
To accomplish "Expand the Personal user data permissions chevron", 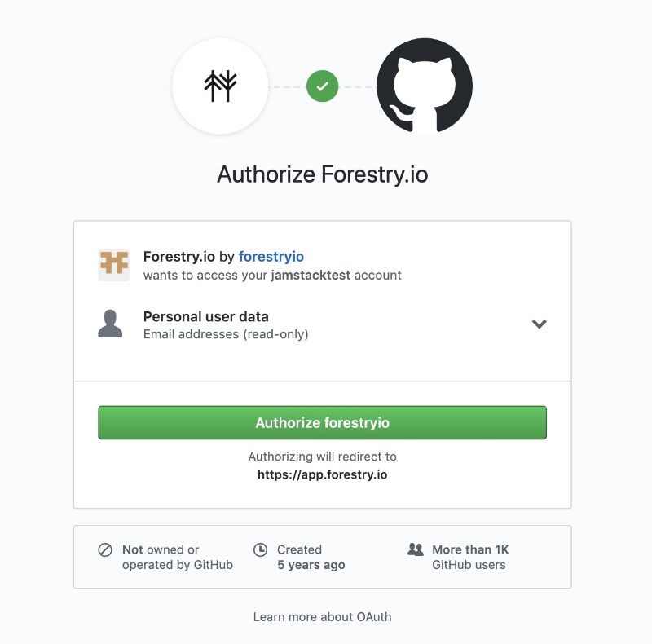I will coord(539,324).
